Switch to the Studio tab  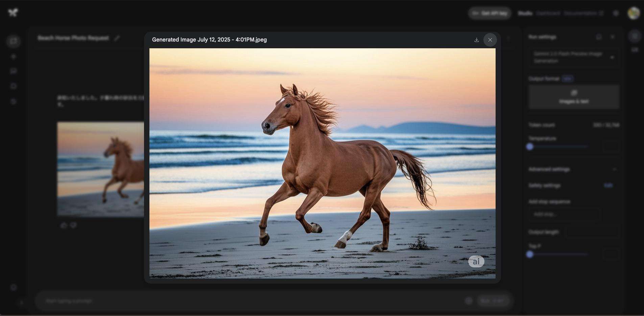tap(525, 13)
